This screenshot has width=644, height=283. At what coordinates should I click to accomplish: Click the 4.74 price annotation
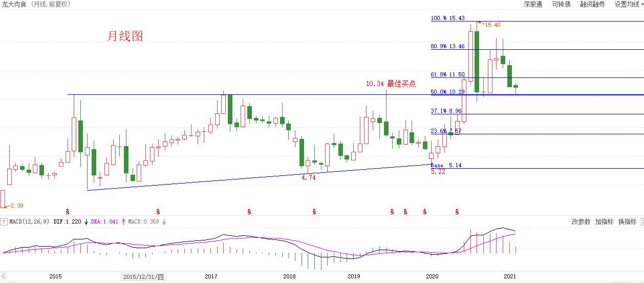(309, 177)
